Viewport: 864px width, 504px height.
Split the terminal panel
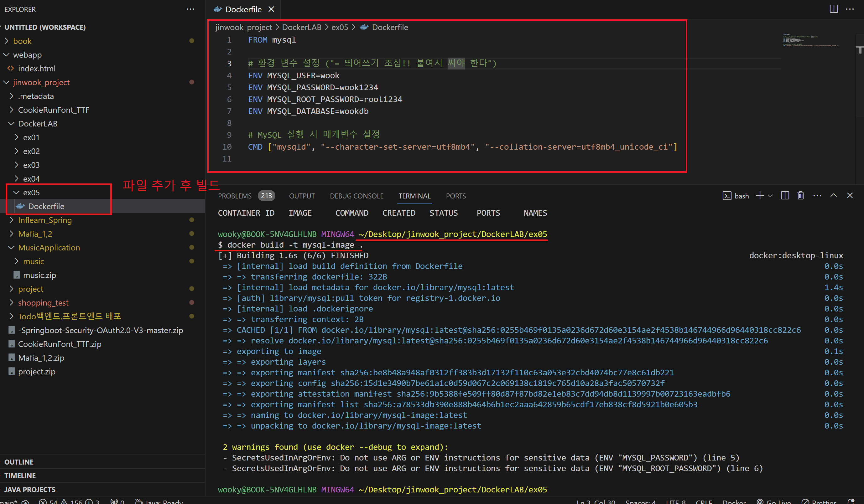click(784, 196)
